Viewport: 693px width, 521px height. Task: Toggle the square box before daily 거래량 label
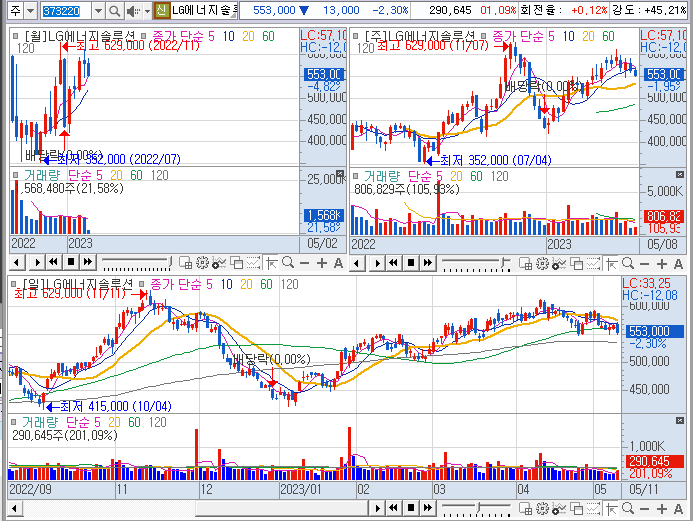click(14, 421)
